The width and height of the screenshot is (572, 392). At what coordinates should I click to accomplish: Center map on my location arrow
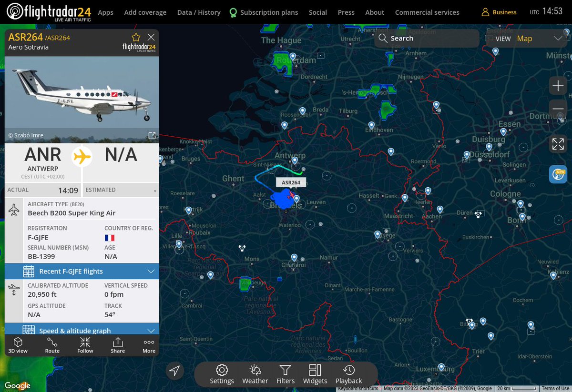coord(175,371)
